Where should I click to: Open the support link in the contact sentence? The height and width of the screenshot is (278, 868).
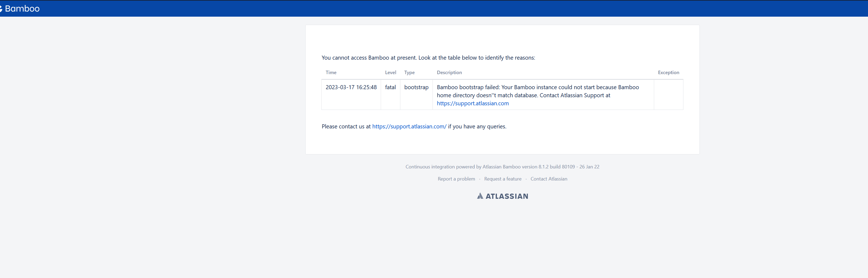pyautogui.click(x=409, y=126)
